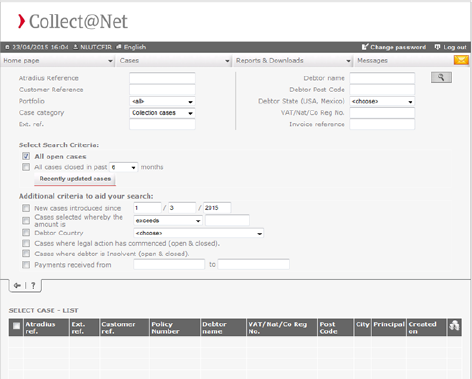Click the Atradius Reference input field
Viewport: 472px width, 379px height.
(162, 78)
